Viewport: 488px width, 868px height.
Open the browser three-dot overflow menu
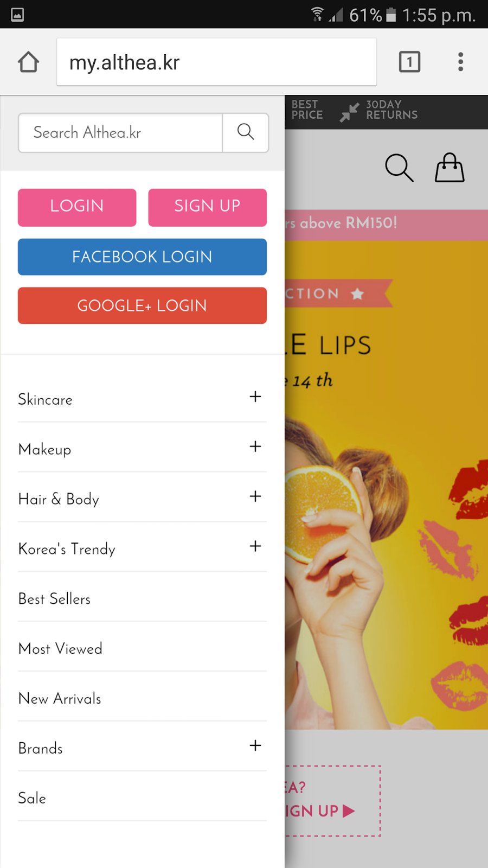point(460,62)
